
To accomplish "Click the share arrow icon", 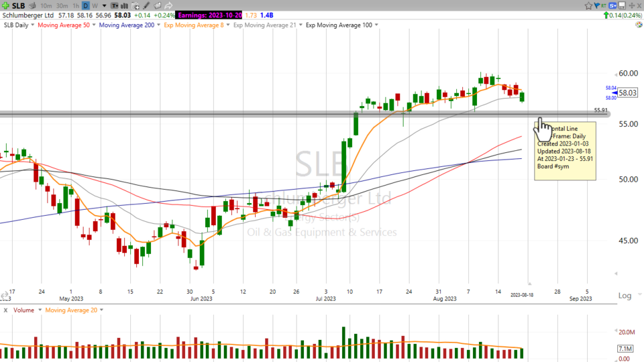I will coord(168,6).
